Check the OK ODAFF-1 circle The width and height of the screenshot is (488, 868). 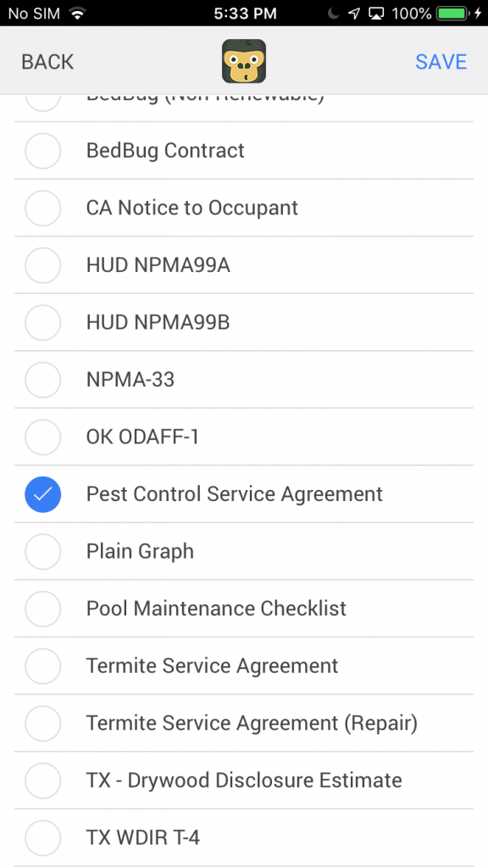42,437
